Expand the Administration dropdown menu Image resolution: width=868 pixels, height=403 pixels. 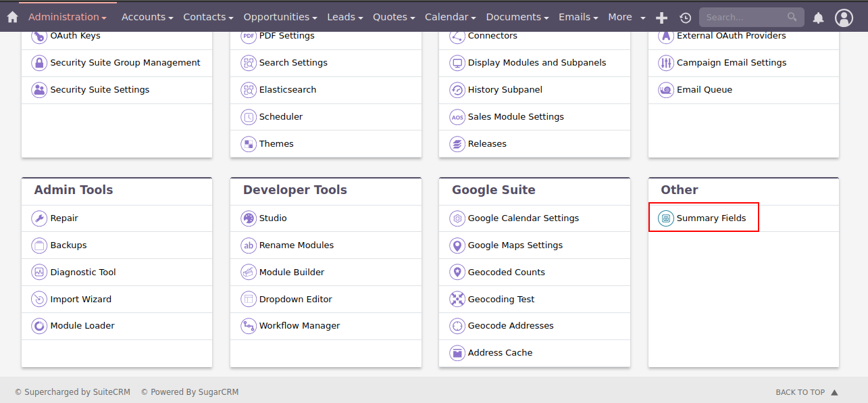68,17
